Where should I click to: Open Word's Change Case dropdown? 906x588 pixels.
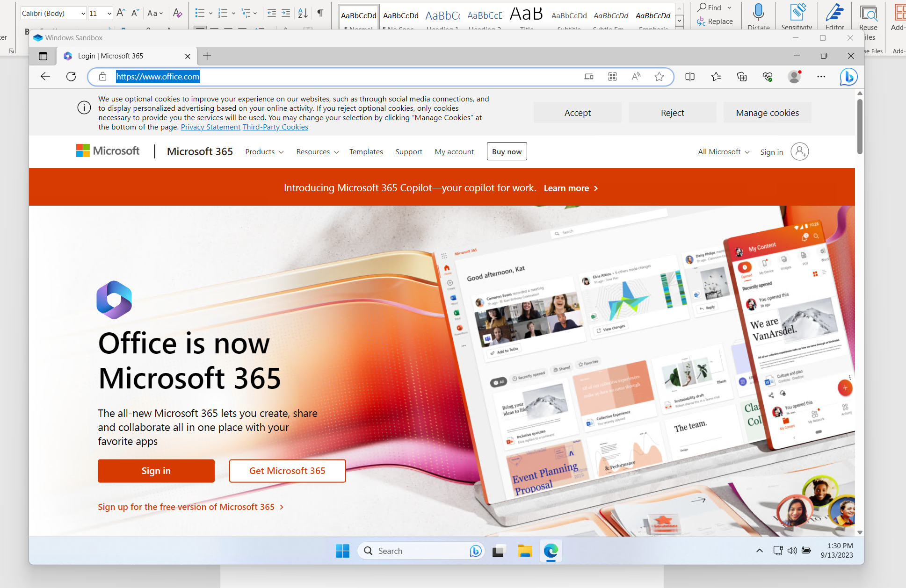(x=155, y=13)
